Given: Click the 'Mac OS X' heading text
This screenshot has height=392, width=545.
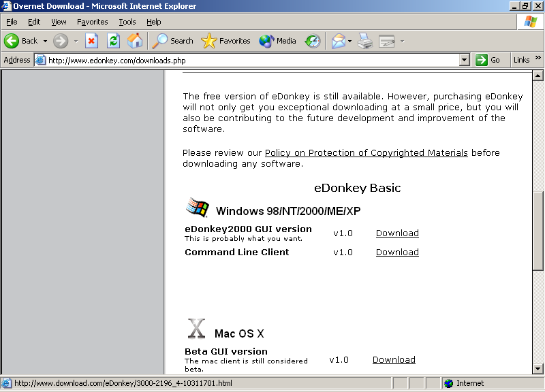Looking at the screenshot, I should tap(239, 333).
